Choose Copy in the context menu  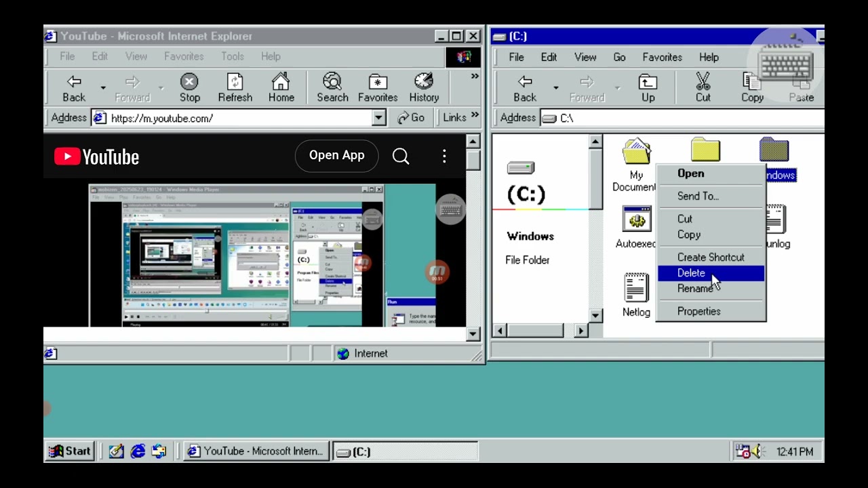(x=711, y=235)
